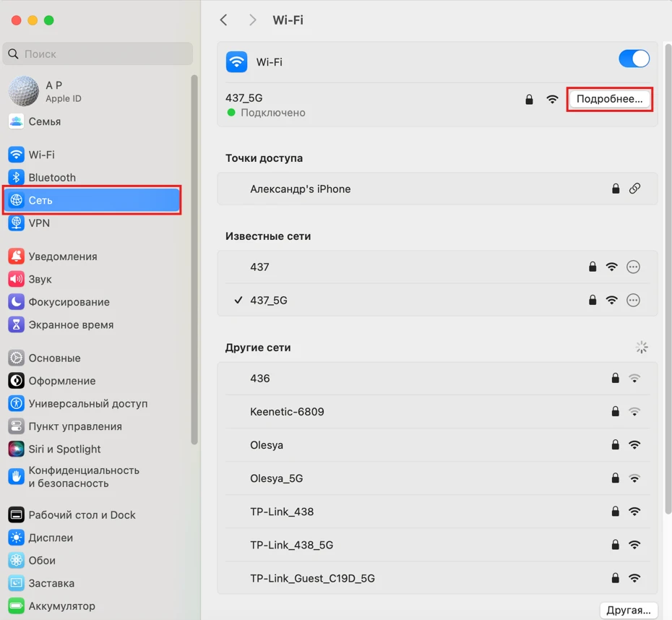The image size is (672, 620).
Task: Connect to Keenetic-6809 network
Action: click(437, 412)
